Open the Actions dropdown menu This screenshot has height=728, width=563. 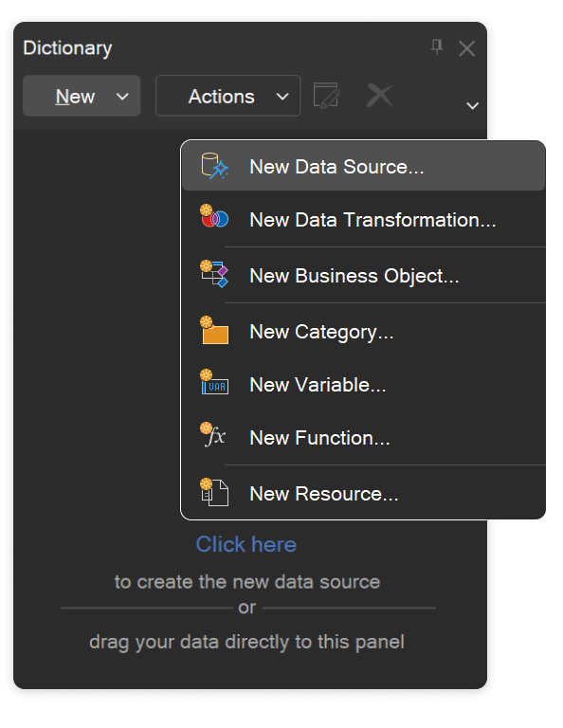coord(227,96)
